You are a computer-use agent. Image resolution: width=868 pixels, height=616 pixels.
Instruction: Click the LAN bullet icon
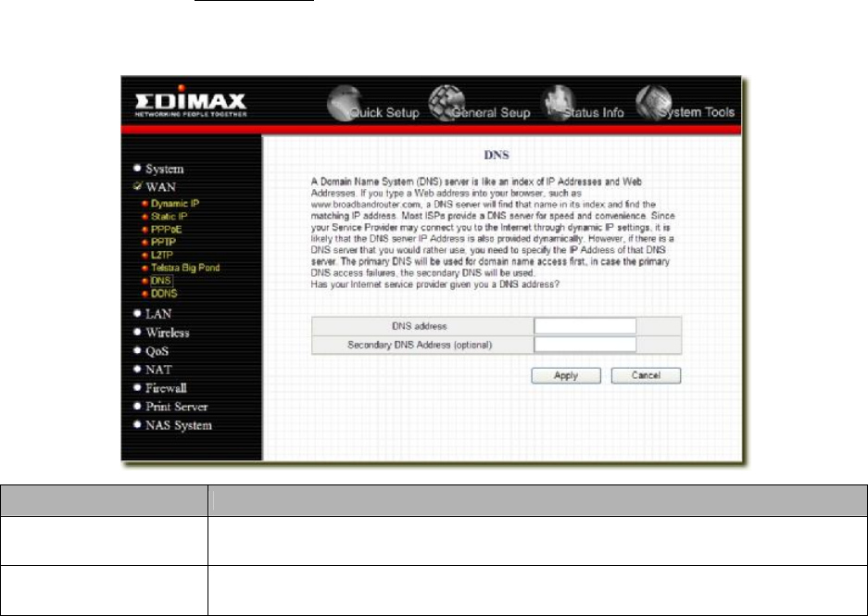[137, 313]
